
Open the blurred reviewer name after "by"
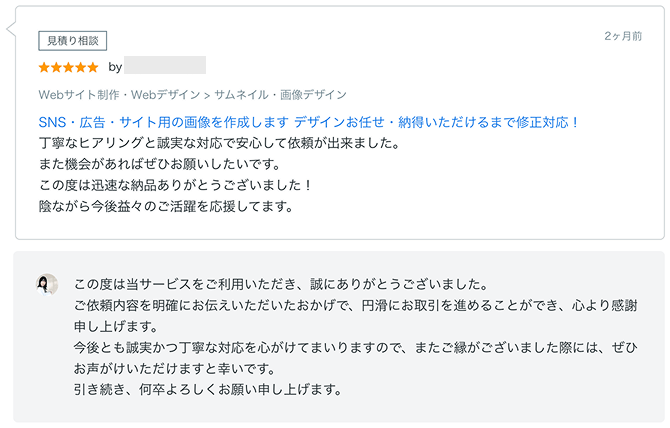(165, 66)
